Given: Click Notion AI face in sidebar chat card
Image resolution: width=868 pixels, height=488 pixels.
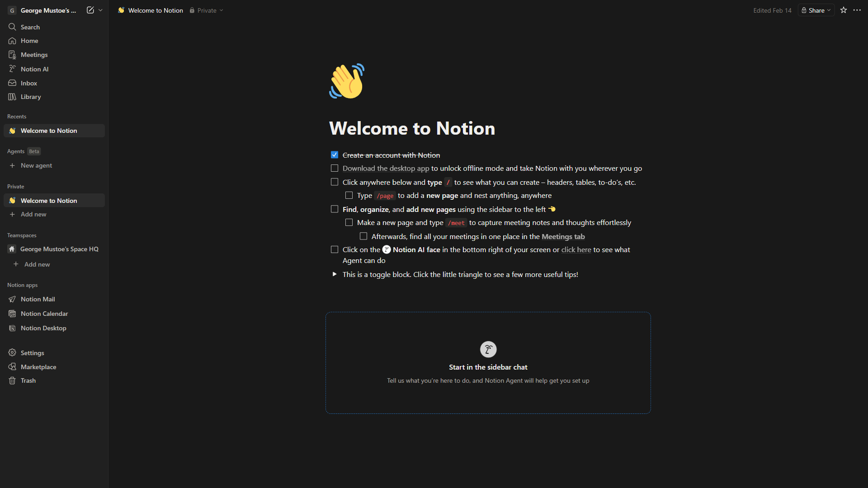Looking at the screenshot, I should pos(488,349).
